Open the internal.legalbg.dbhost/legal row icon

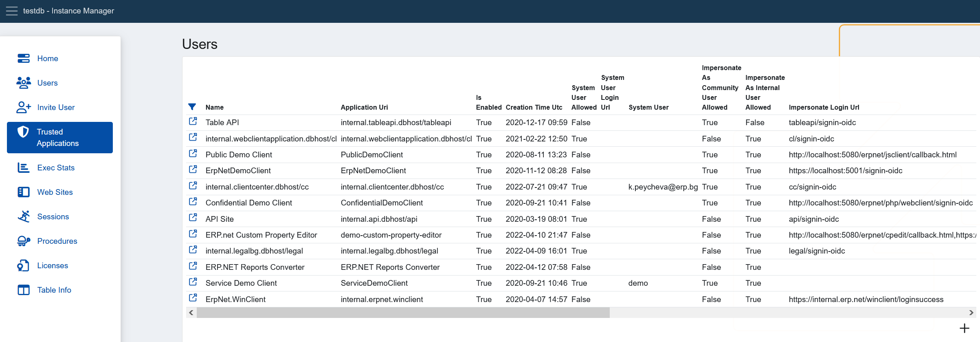tap(193, 250)
